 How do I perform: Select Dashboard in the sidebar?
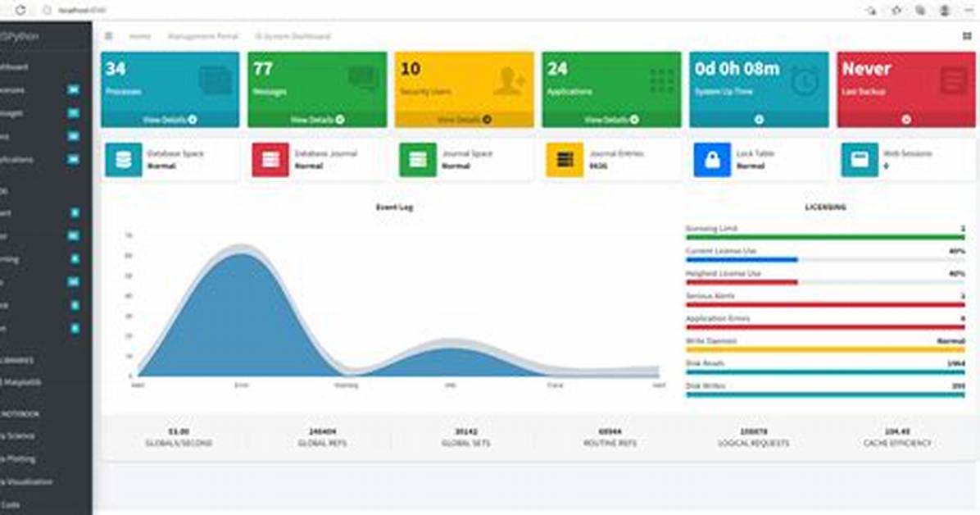15,67
